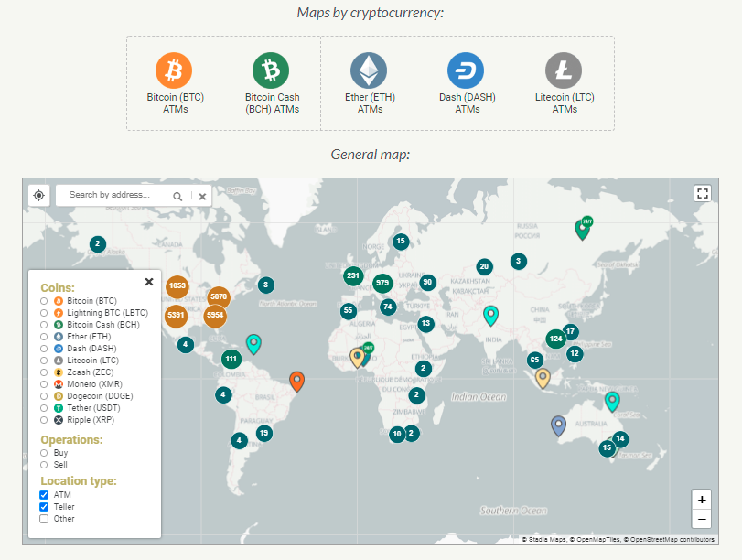Open the Bitcoin (BTC) ATMs map icon
The image size is (742, 560).
(x=174, y=70)
